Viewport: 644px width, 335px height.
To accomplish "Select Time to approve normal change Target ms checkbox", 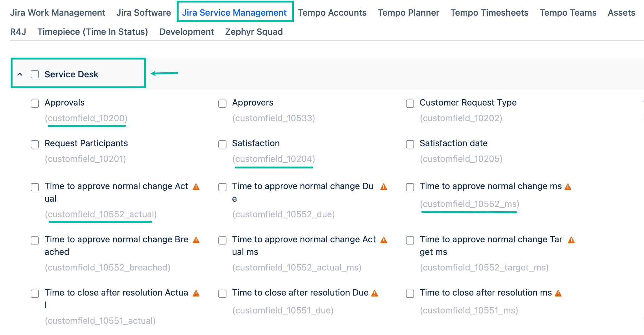I will [410, 240].
